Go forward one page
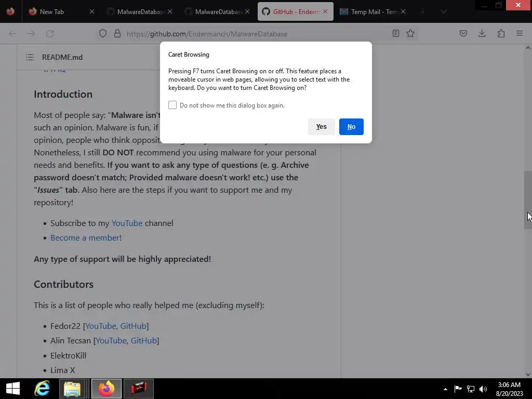 click(x=31, y=34)
